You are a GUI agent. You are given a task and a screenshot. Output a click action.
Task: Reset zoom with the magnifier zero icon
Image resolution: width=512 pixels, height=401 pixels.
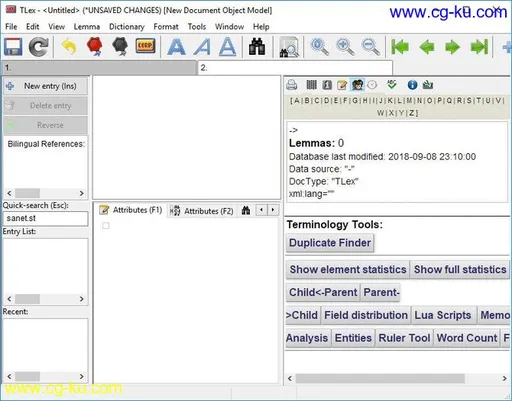pos(319,47)
